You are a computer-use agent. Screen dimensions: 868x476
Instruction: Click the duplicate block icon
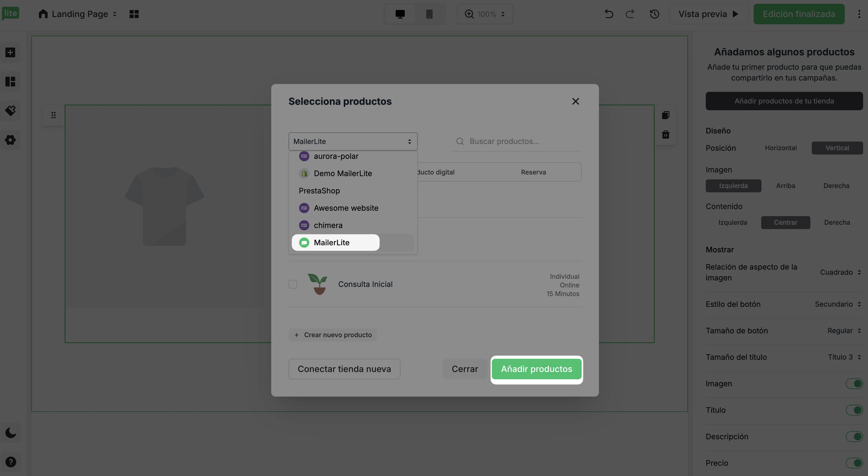665,115
